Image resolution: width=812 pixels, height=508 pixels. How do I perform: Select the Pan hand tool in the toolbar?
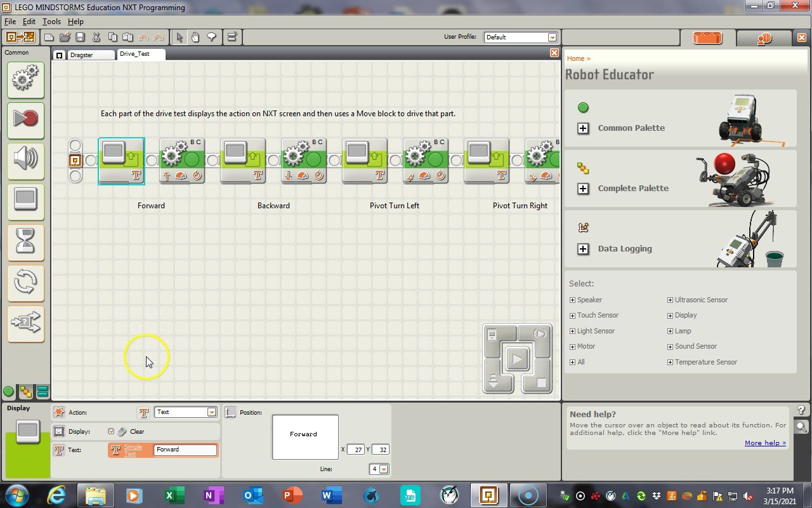pyautogui.click(x=197, y=37)
